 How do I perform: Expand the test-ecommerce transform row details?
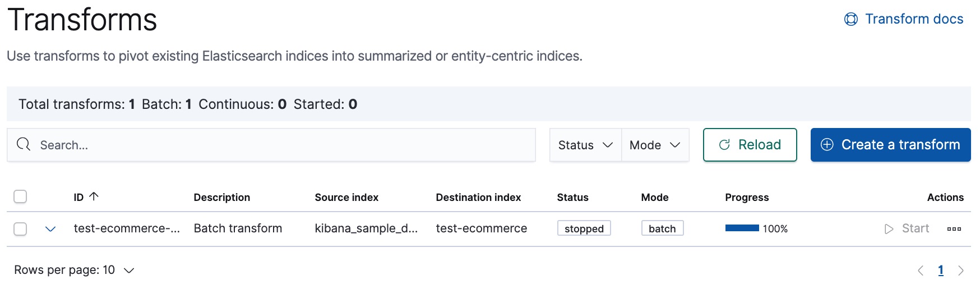[50, 229]
